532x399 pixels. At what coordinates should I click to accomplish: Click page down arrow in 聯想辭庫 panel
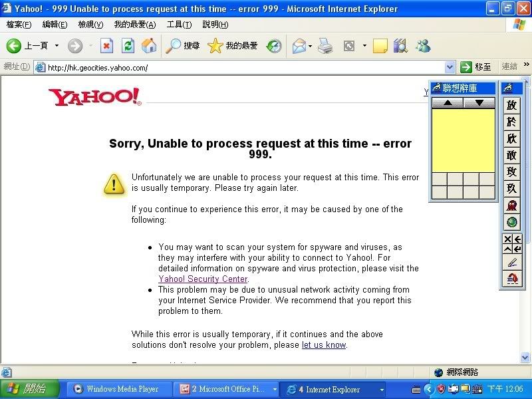[x=479, y=102]
